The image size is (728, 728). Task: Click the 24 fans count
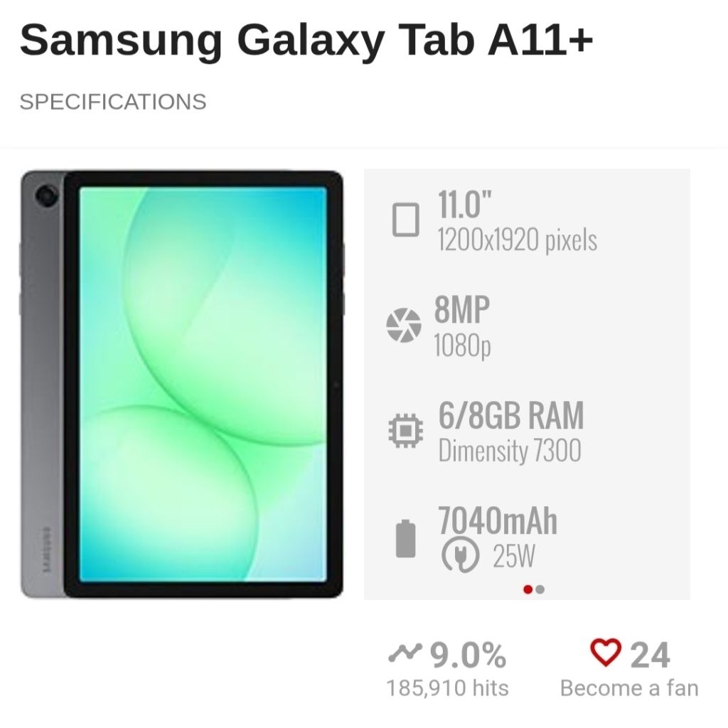click(x=650, y=655)
